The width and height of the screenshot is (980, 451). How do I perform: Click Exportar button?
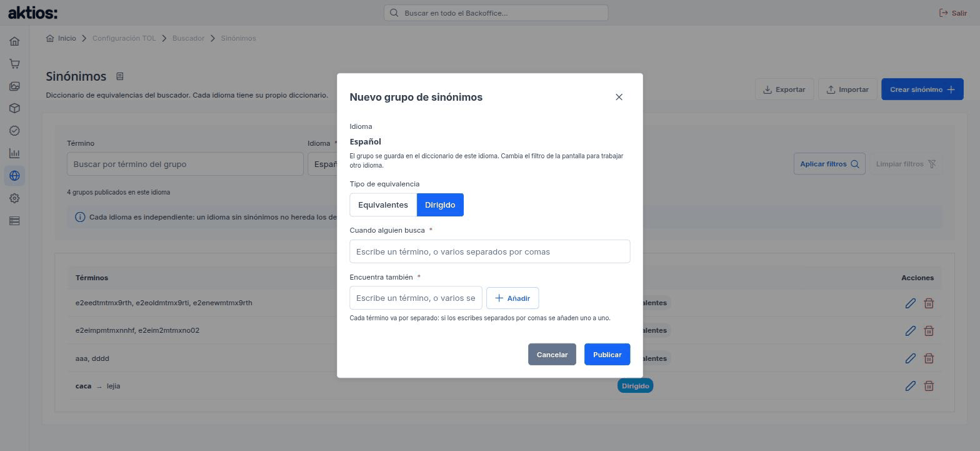point(784,89)
